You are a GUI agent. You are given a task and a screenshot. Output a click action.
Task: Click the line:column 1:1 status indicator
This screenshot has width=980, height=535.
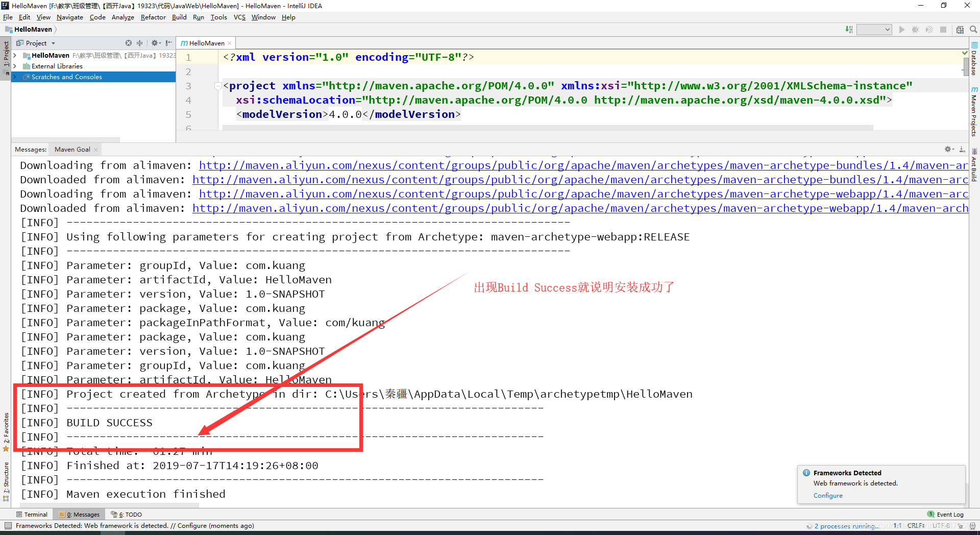point(897,526)
